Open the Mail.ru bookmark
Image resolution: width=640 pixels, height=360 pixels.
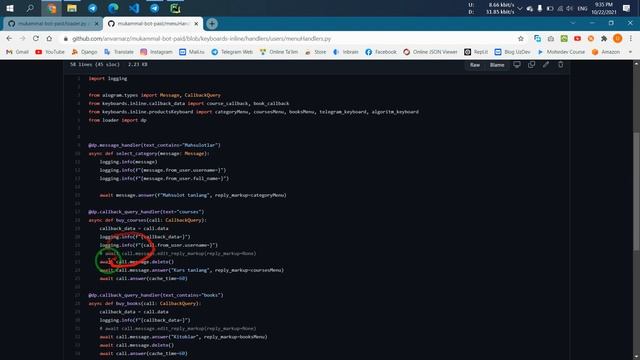click(192, 52)
